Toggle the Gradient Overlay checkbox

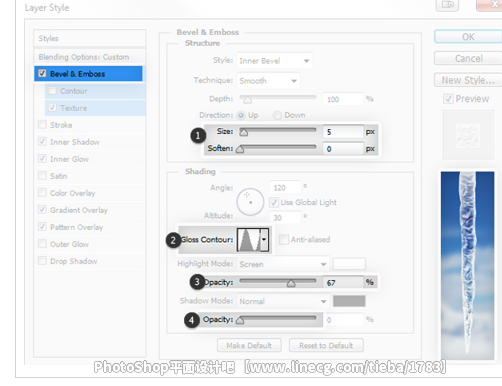pos(42,210)
